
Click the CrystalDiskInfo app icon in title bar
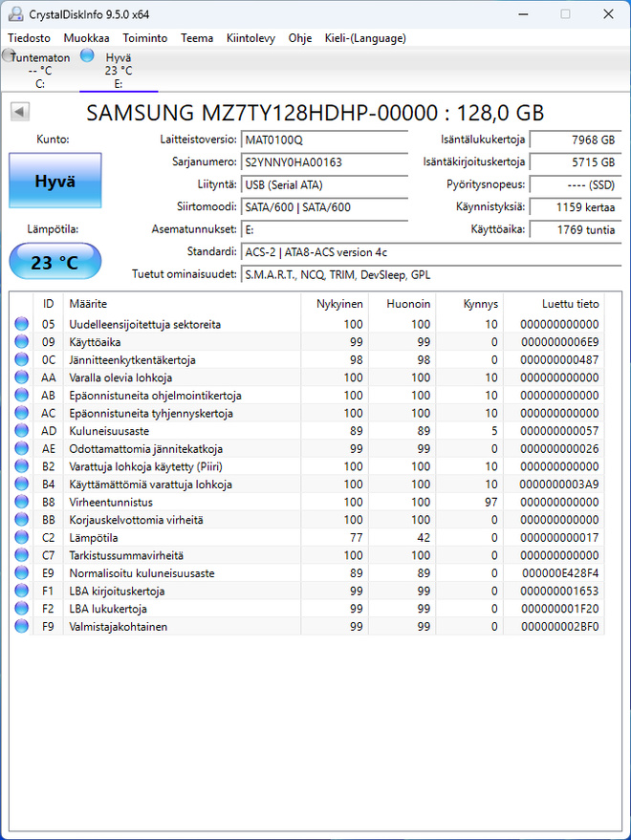tap(16, 14)
